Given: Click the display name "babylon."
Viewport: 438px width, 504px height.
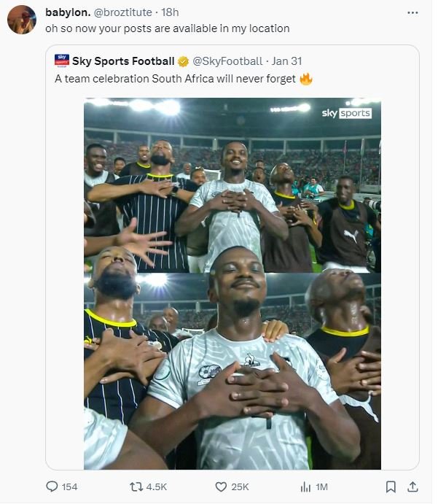Looking at the screenshot, I should [66, 12].
